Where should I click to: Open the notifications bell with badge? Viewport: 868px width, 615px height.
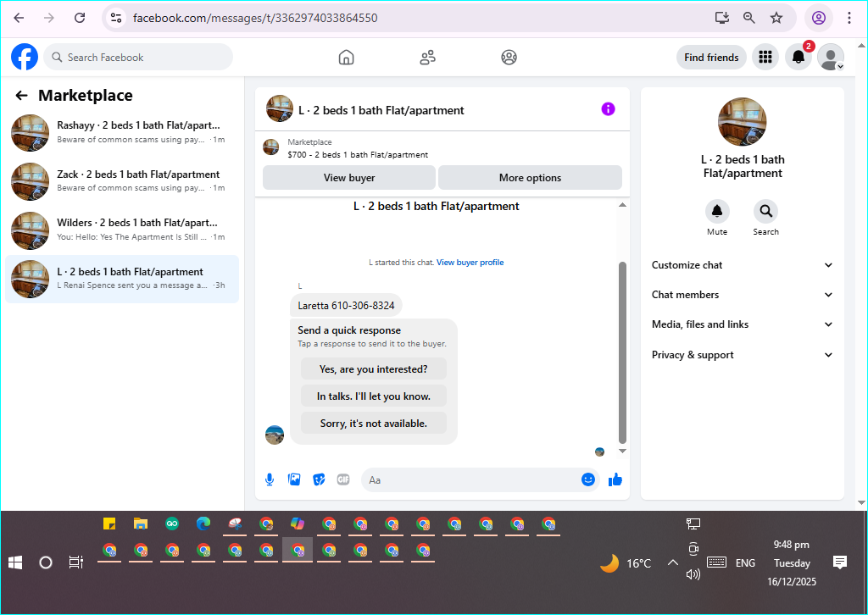(798, 57)
